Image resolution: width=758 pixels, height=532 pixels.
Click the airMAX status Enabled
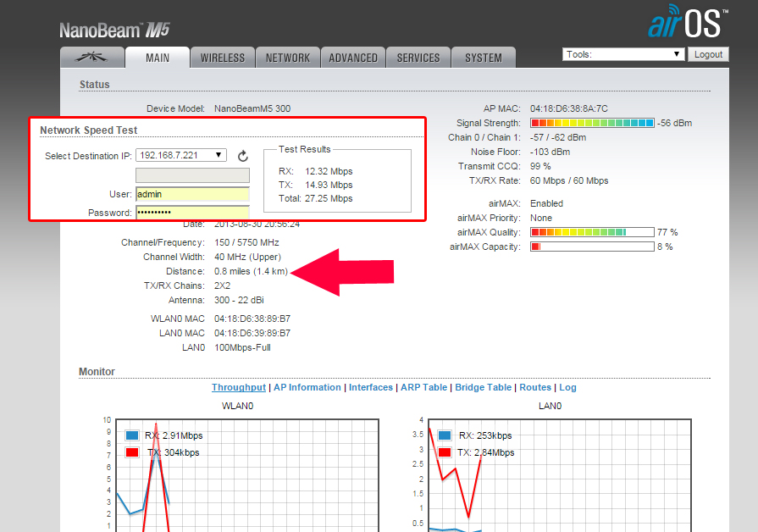click(x=547, y=203)
